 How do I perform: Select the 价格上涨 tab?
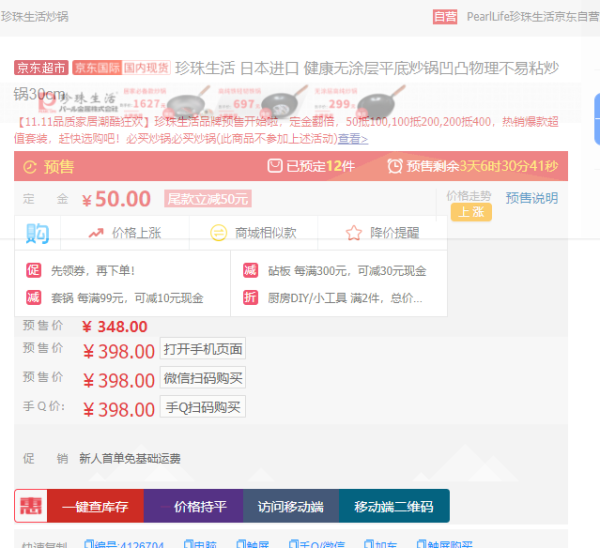125,233
